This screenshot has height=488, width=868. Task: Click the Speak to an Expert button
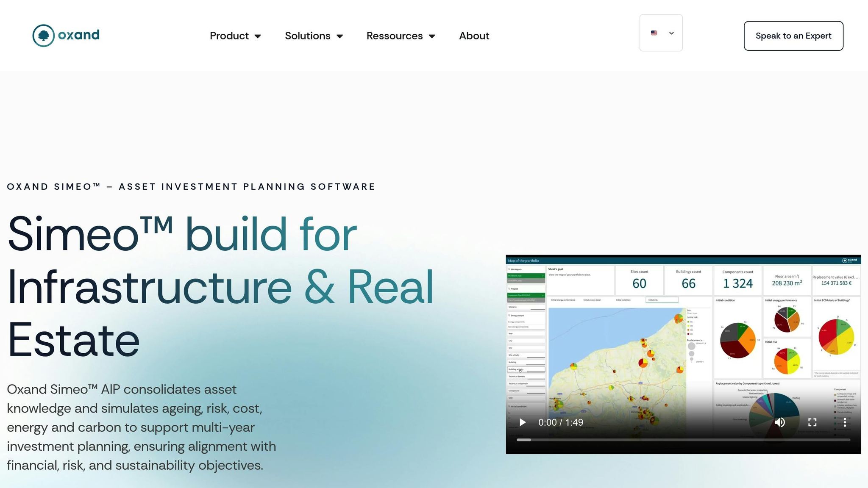tap(793, 36)
